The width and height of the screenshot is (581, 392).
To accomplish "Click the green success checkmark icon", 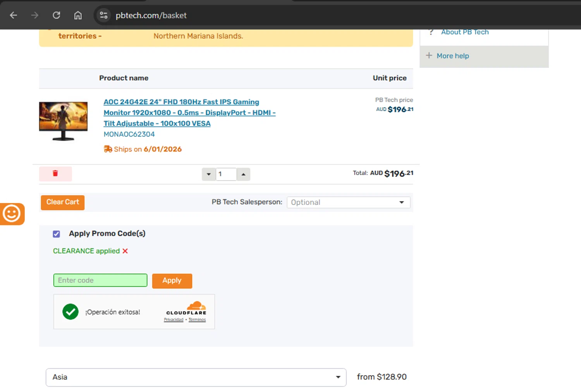I will pyautogui.click(x=70, y=312).
